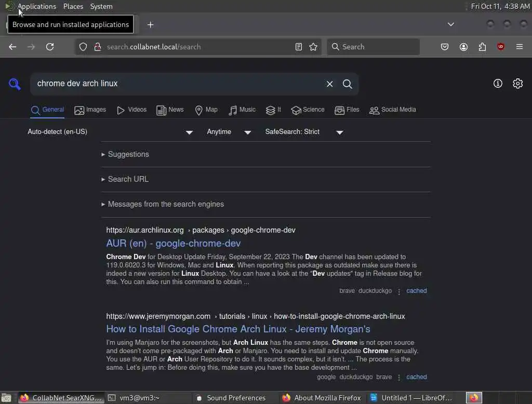This screenshot has height=404, width=532.
Task: Show desktop icon in bottom panel
Action: [6, 398]
